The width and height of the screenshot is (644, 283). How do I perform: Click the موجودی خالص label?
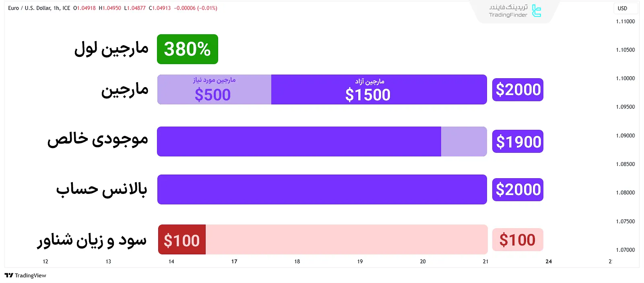pos(98,139)
